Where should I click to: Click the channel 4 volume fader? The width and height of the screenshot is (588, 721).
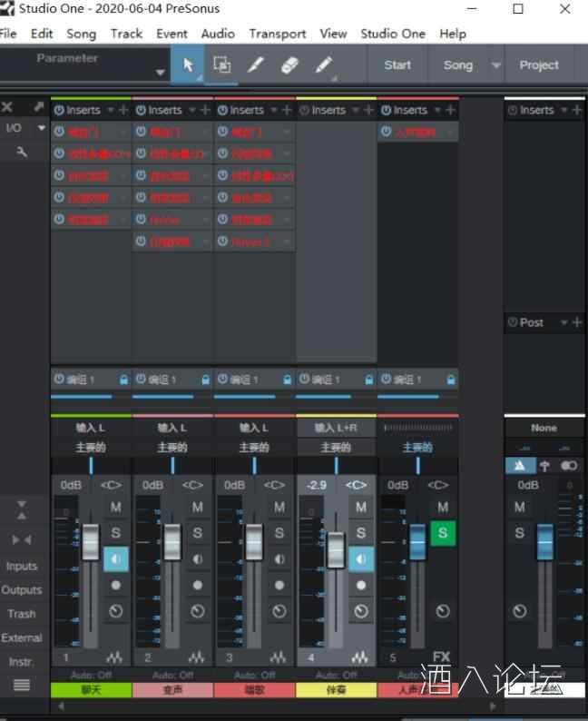click(x=336, y=548)
